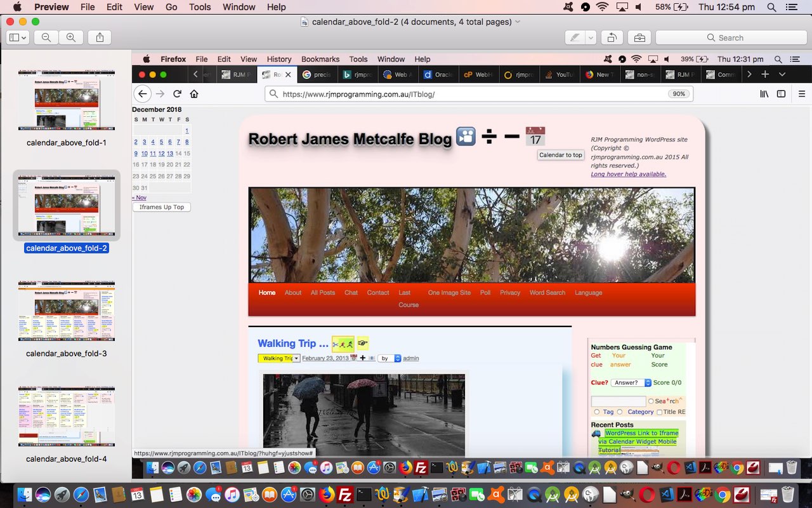The width and height of the screenshot is (812, 508).
Task: Open the Preview sidebar view options
Action: pos(16,37)
